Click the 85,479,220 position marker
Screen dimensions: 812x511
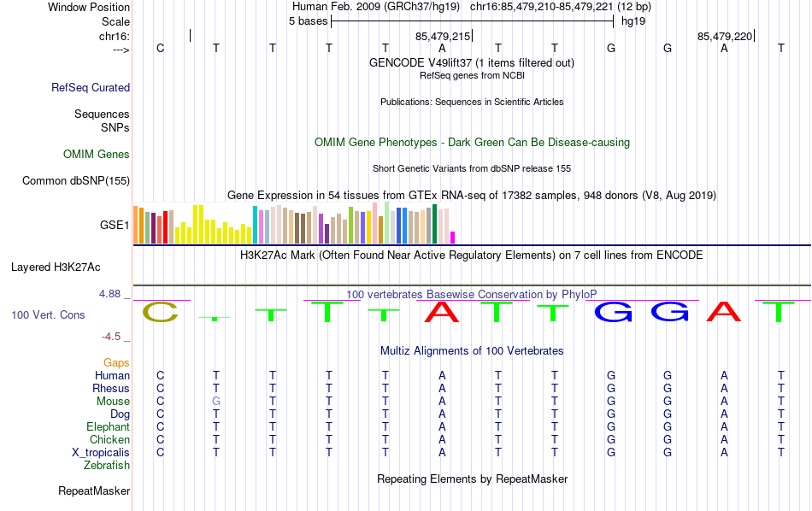click(x=725, y=36)
